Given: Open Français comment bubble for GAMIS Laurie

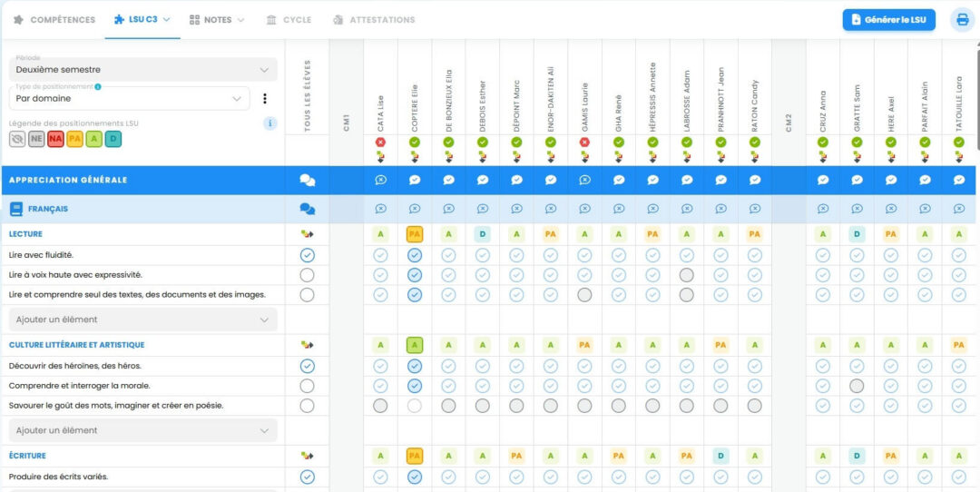Looking at the screenshot, I should click(x=584, y=209).
